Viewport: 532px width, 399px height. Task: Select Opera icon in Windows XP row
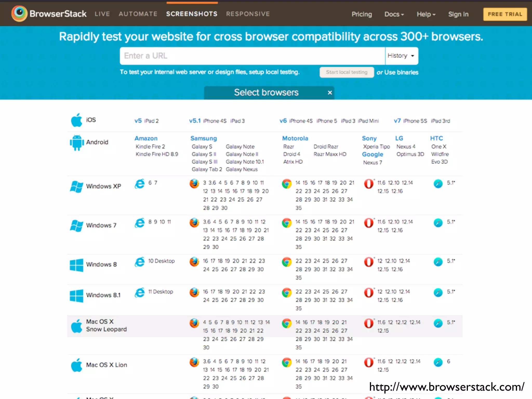369,184
